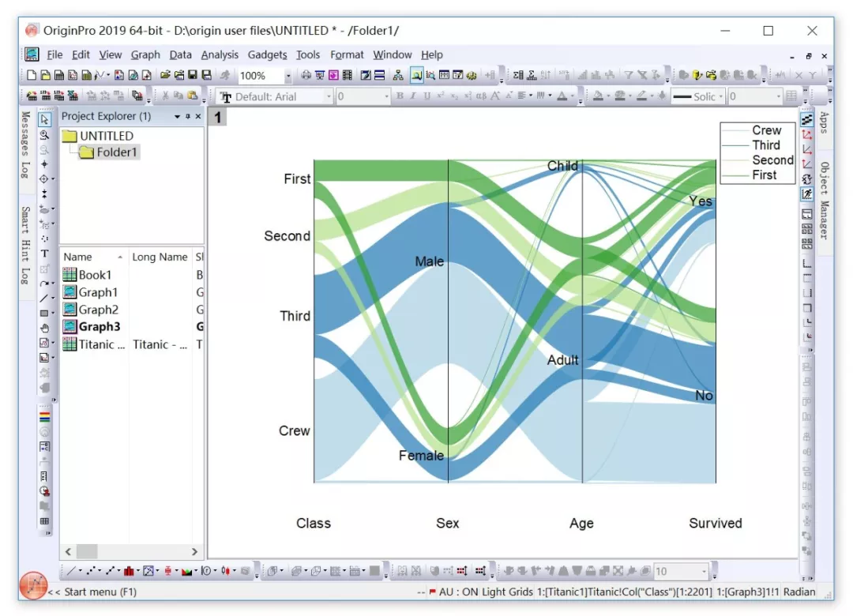Image resolution: width=853 pixels, height=616 pixels.
Task: Expand the font color dropdown arrow
Action: coord(573,96)
